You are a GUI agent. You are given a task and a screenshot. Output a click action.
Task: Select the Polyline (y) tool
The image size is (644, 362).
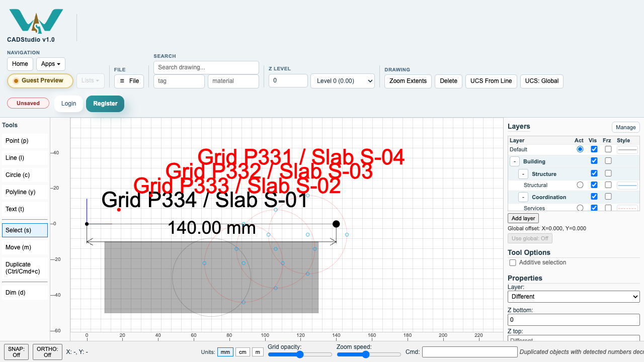(25, 192)
